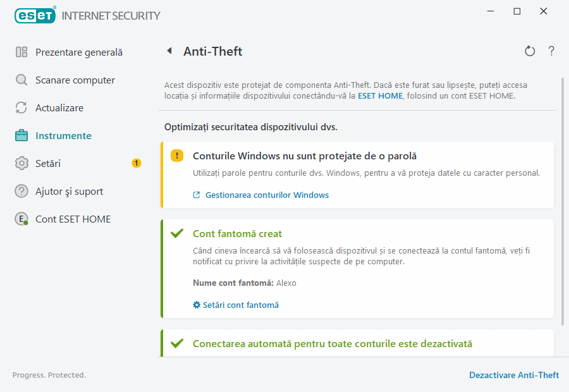This screenshot has width=569, height=392.
Task: Open help via the question mark icon
Action: click(x=551, y=51)
